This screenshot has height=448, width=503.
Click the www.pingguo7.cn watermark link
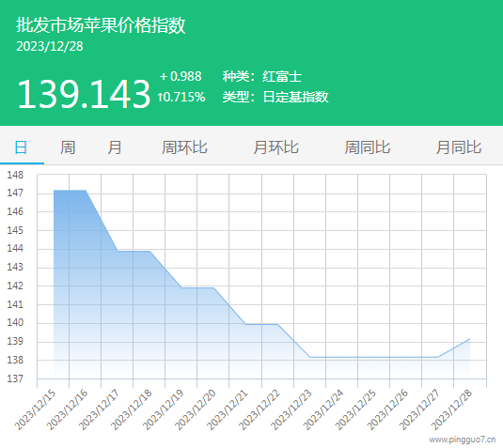coord(462,440)
